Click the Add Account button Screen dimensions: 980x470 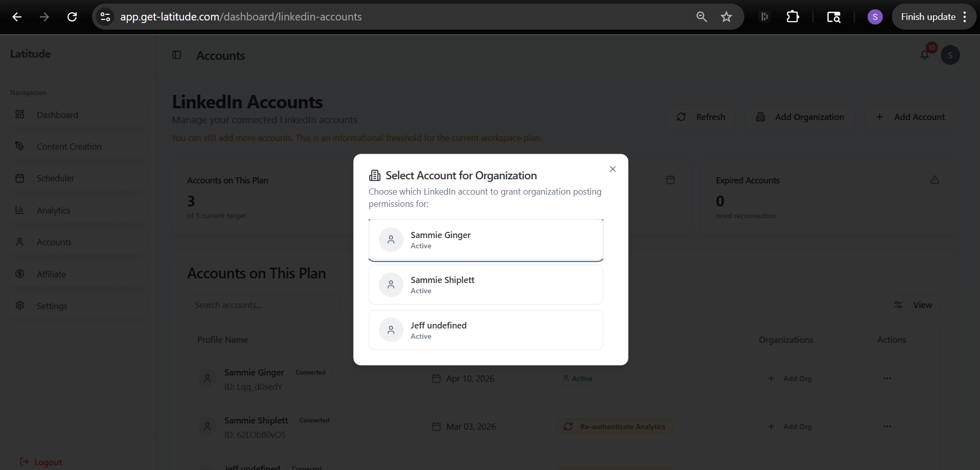coord(910,117)
